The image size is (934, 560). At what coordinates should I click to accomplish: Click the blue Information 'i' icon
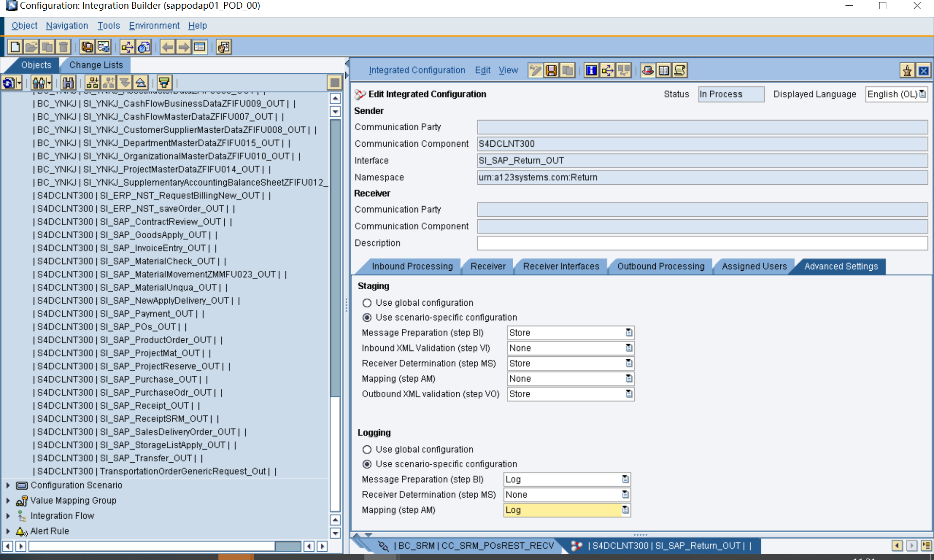coord(591,70)
